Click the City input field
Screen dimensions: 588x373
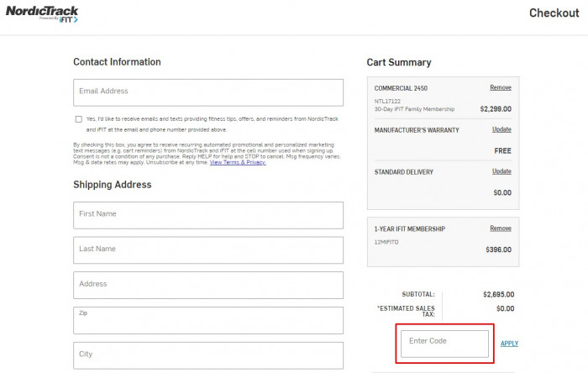coord(208,355)
